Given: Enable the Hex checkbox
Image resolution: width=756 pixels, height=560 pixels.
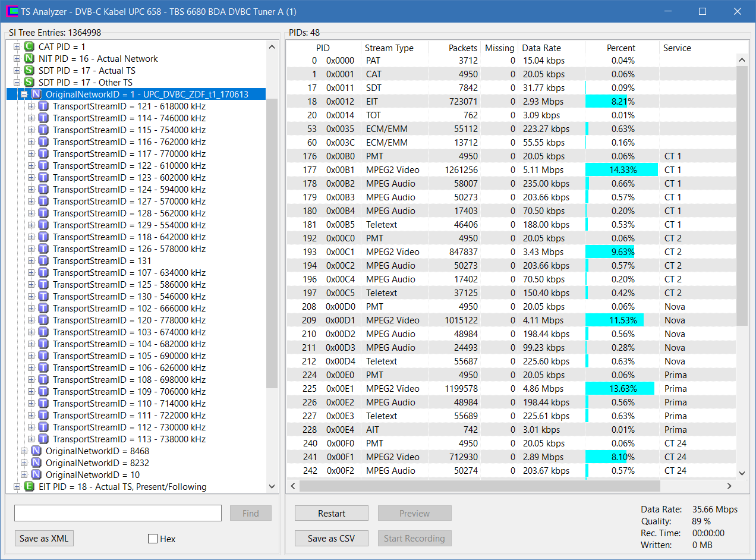Looking at the screenshot, I should 153,539.
